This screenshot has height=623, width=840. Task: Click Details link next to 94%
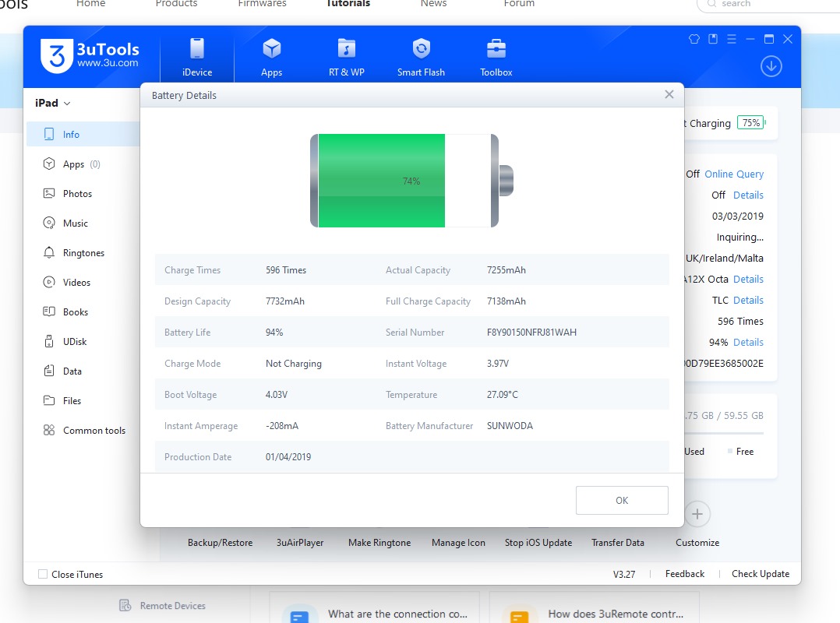point(748,342)
